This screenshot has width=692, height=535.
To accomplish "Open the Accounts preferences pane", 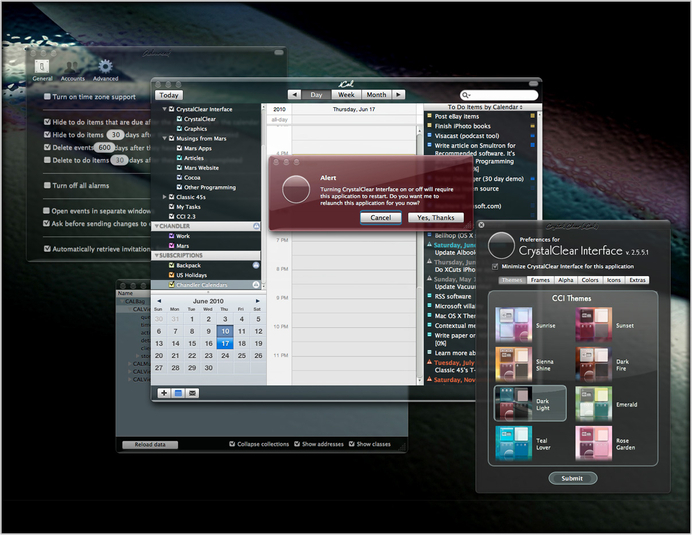I will tap(72, 68).
